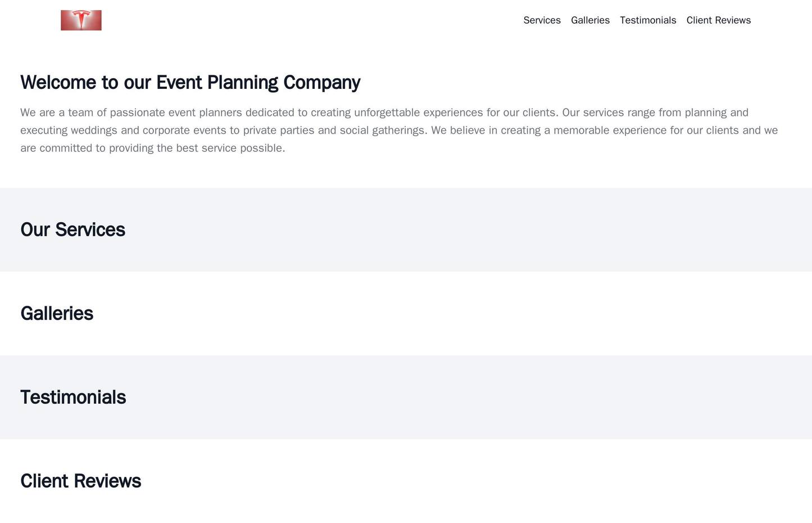Click the 'Welcome to our Event Planning Company' heading
812x523 pixels.
click(189, 82)
